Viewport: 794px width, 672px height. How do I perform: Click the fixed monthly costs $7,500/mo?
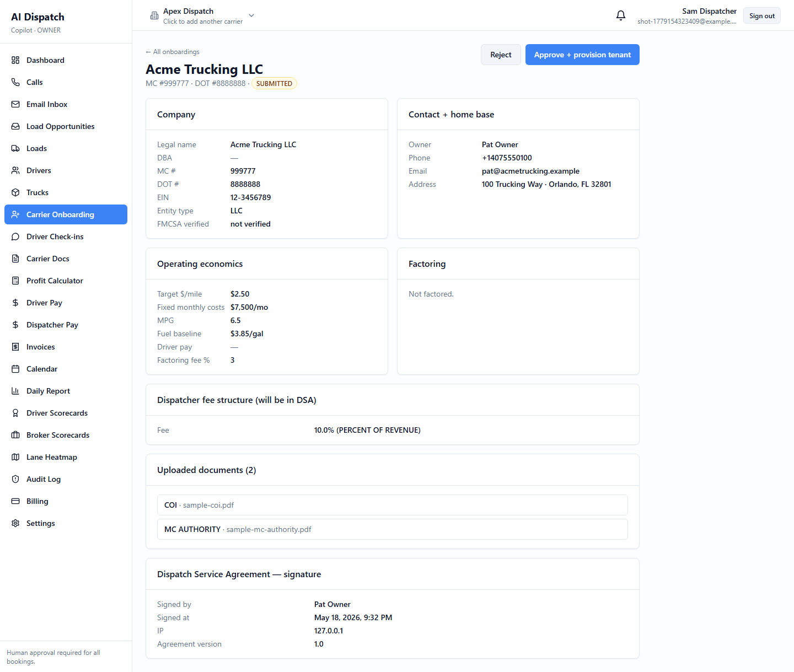pos(249,307)
